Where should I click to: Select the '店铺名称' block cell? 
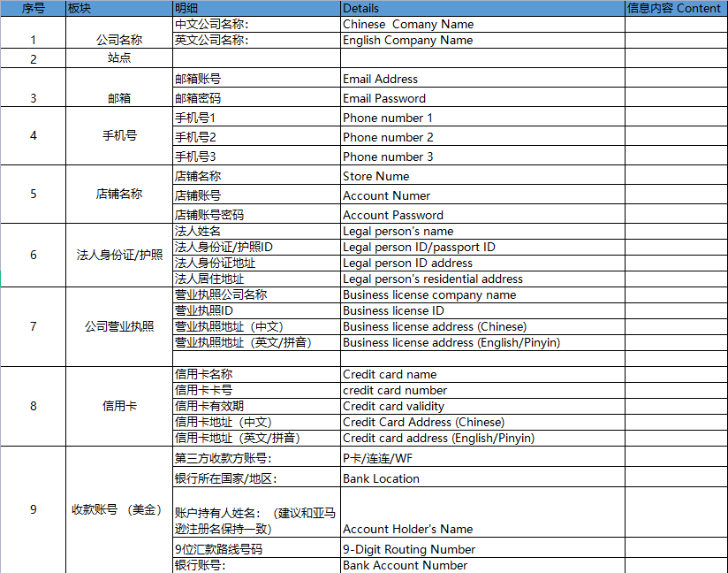[119, 195]
